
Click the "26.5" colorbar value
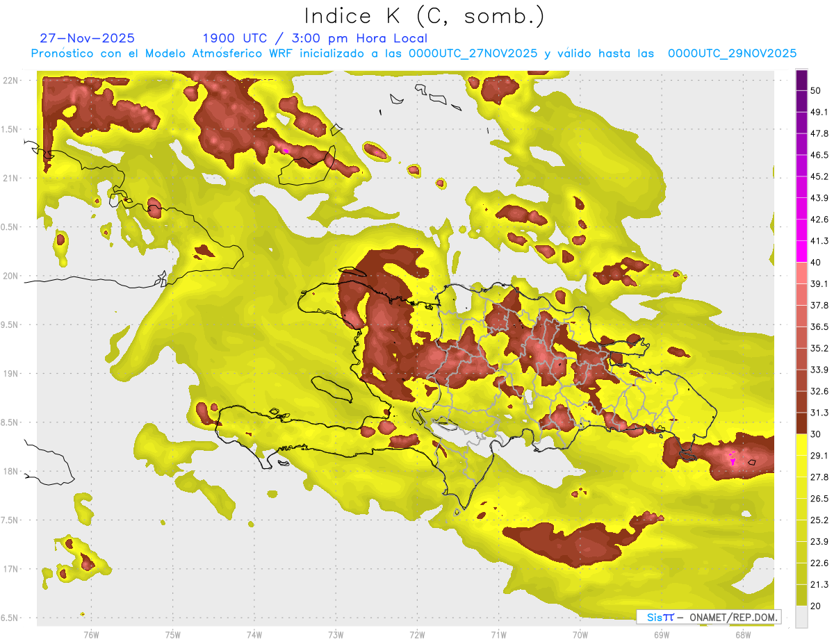[819, 499]
